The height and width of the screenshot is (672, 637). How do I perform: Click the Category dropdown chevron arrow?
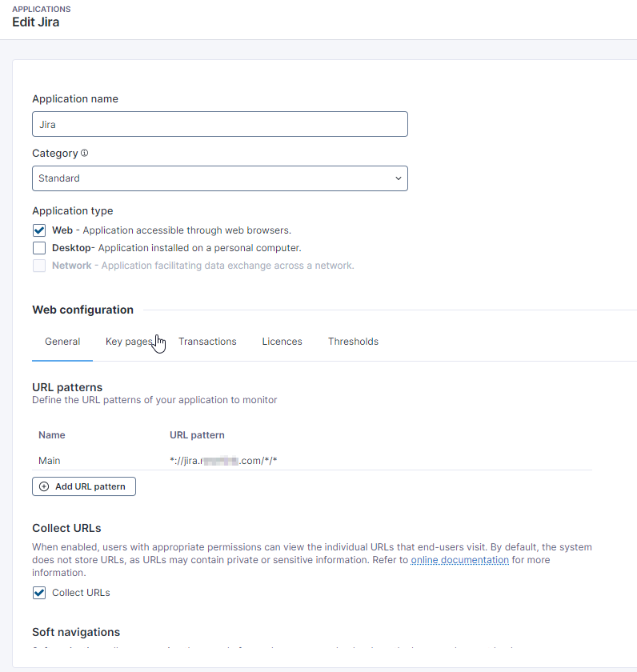pyautogui.click(x=399, y=178)
